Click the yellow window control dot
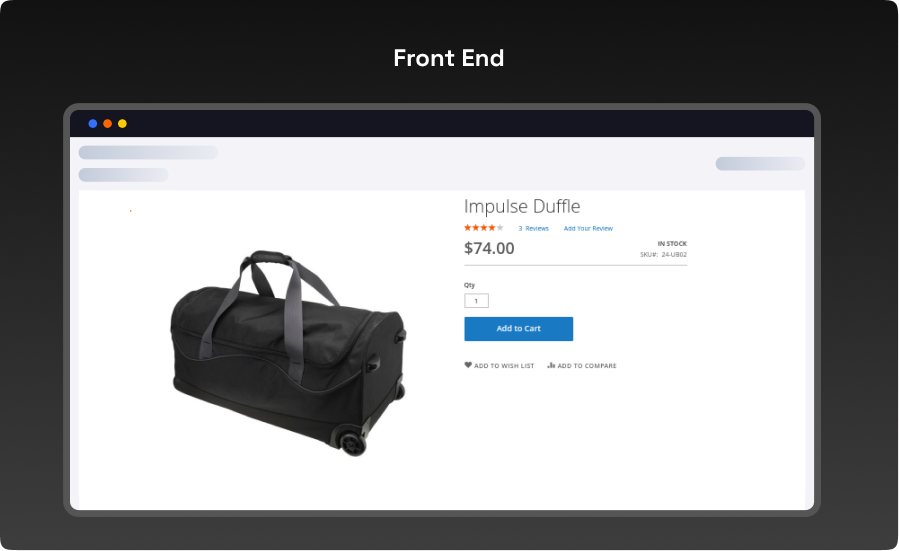This screenshot has height=551, width=899. point(122,123)
